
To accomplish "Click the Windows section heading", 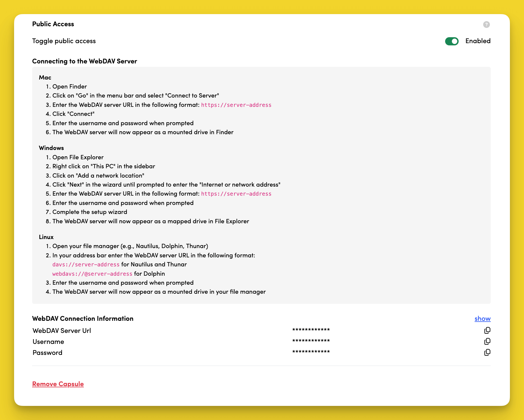I will click(x=51, y=148).
